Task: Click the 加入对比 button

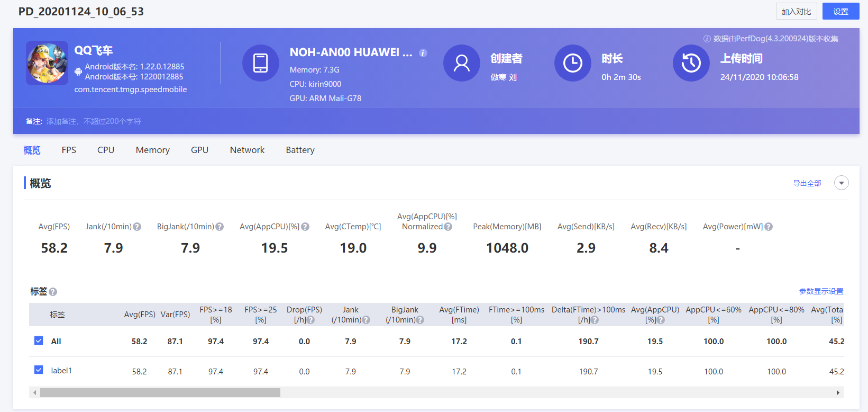Action: [x=797, y=11]
